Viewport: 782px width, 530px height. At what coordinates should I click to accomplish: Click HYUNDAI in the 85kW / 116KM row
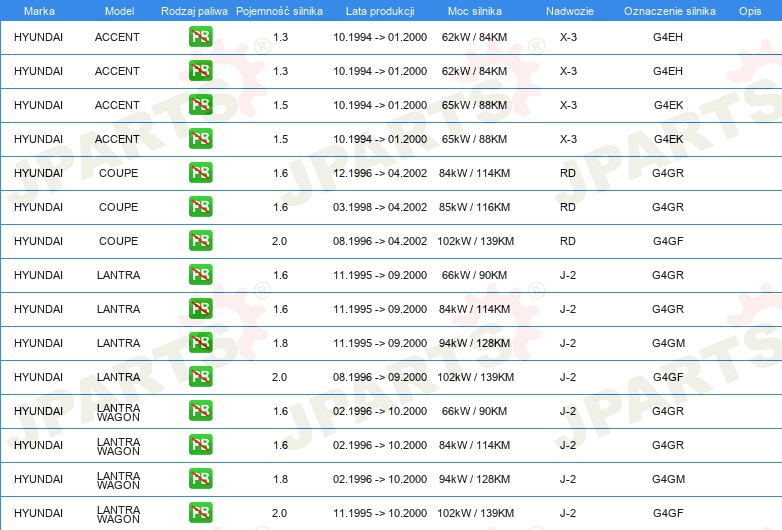38,207
